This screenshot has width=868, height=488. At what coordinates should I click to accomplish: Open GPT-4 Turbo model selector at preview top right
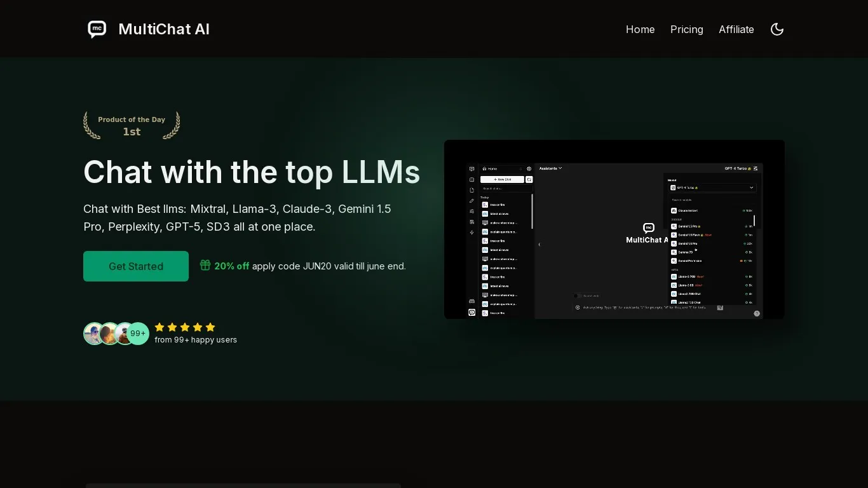(x=738, y=168)
